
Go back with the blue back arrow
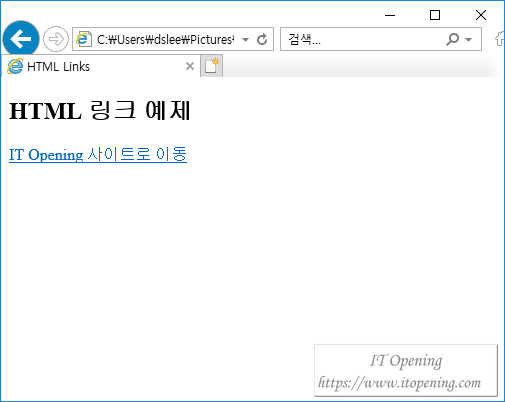(x=21, y=39)
